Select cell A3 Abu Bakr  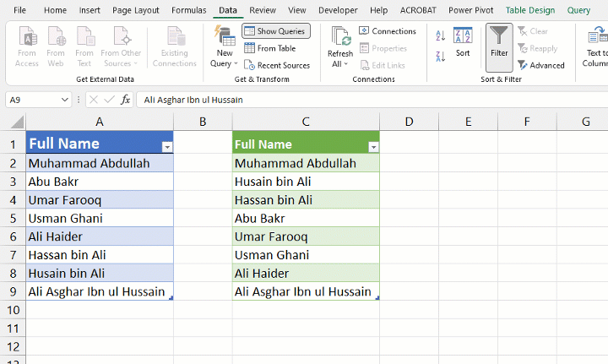(100, 182)
